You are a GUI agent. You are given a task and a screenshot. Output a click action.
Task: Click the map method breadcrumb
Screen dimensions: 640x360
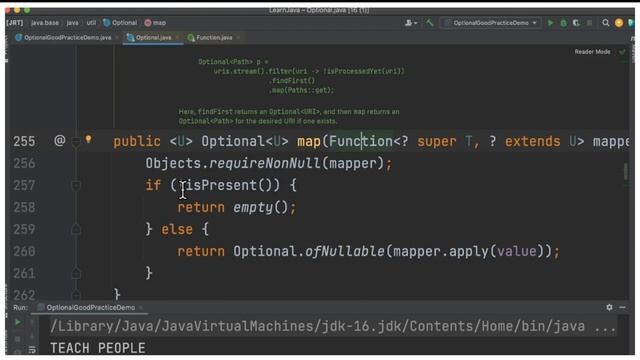pos(155,23)
